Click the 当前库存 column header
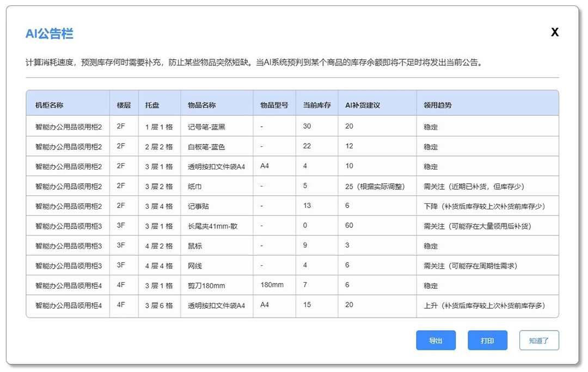This screenshot has width=588, height=372. (x=317, y=105)
